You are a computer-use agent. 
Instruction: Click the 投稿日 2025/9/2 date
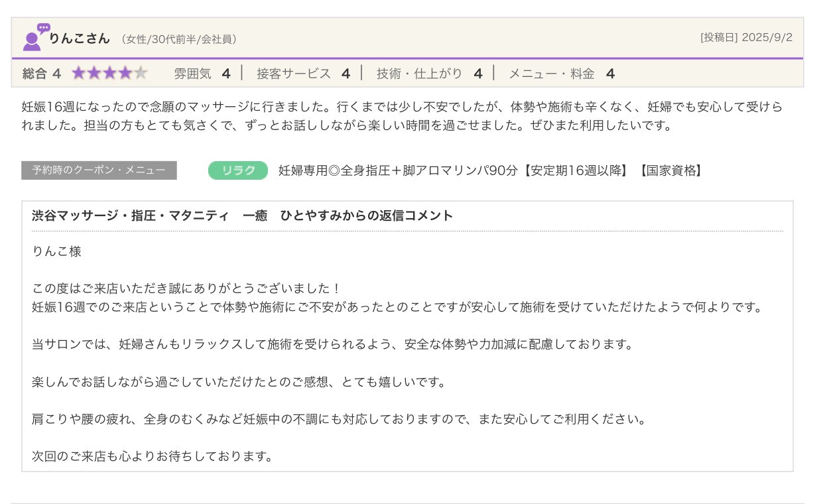click(x=746, y=38)
